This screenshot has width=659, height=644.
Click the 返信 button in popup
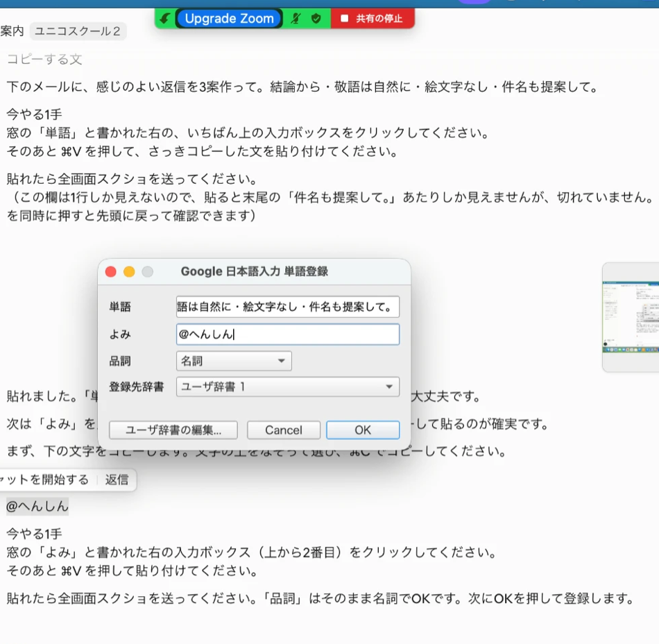(117, 480)
